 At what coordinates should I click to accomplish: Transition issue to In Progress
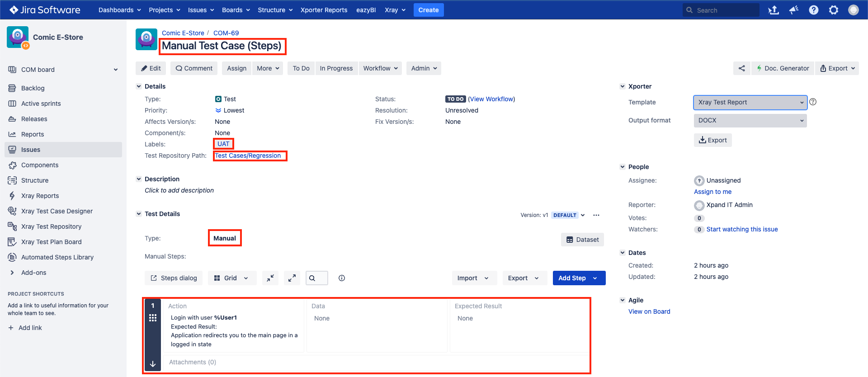click(336, 68)
